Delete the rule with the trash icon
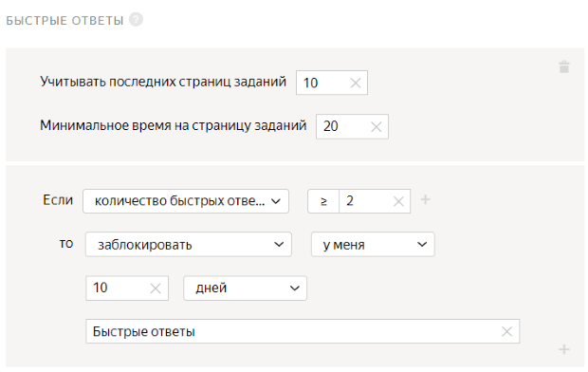This screenshot has width=588, height=372. point(564,66)
